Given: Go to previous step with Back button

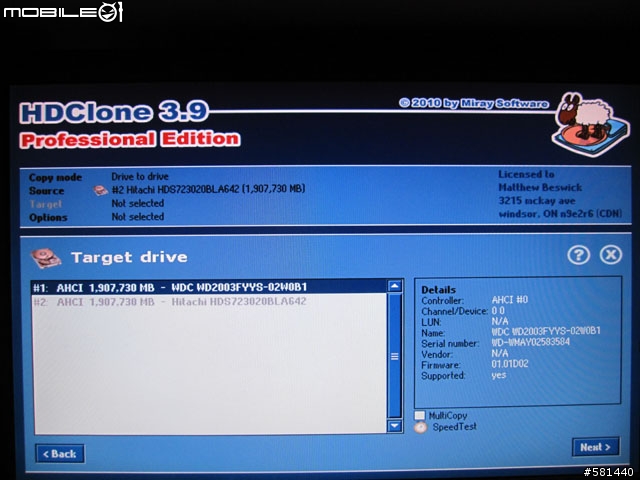Looking at the screenshot, I should [x=60, y=454].
